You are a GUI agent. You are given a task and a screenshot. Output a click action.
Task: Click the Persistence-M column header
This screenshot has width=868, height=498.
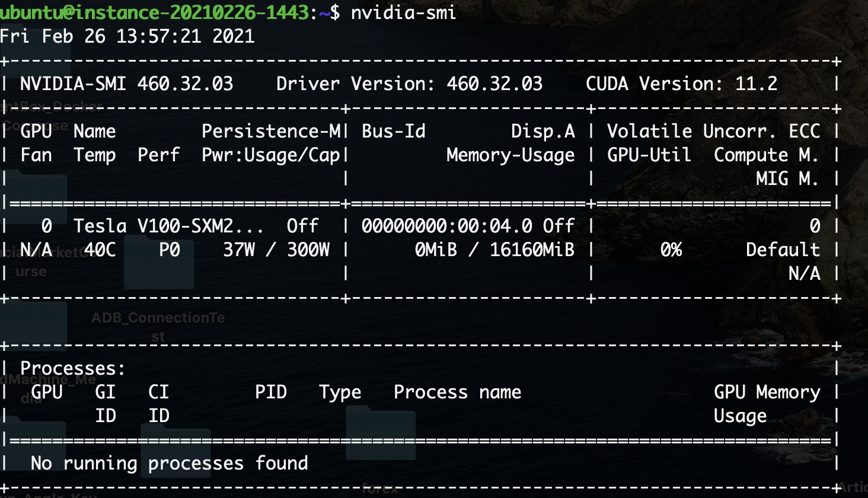tap(271, 131)
